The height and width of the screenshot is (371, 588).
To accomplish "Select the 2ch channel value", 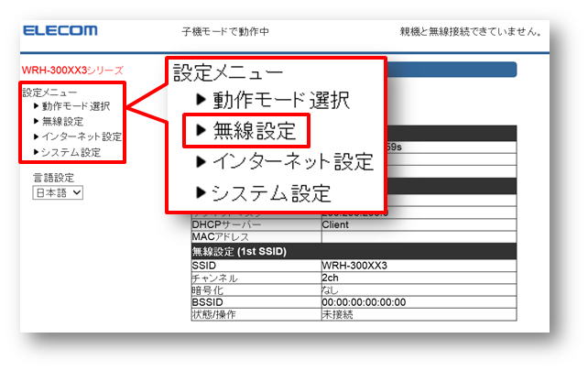I will coord(419,278).
